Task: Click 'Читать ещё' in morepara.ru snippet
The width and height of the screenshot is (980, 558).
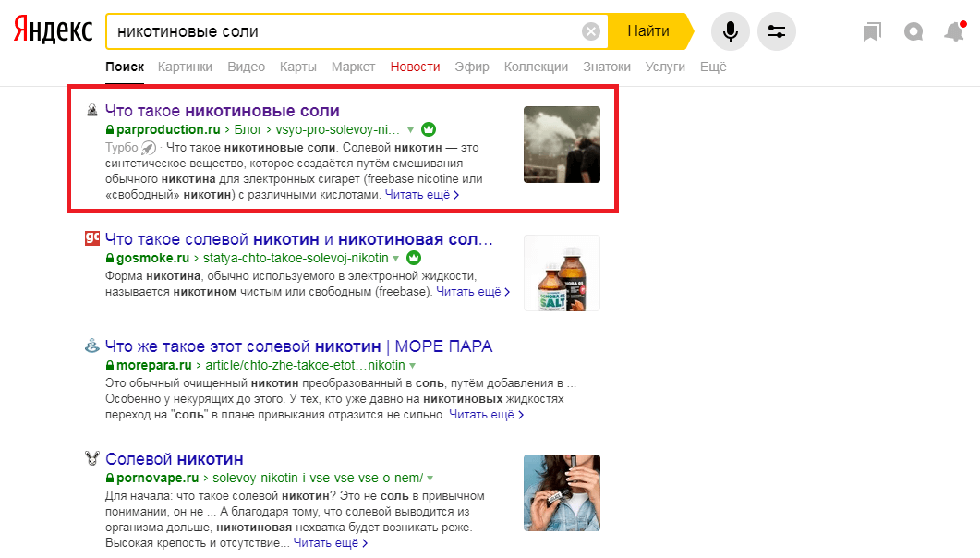Action: pos(486,414)
